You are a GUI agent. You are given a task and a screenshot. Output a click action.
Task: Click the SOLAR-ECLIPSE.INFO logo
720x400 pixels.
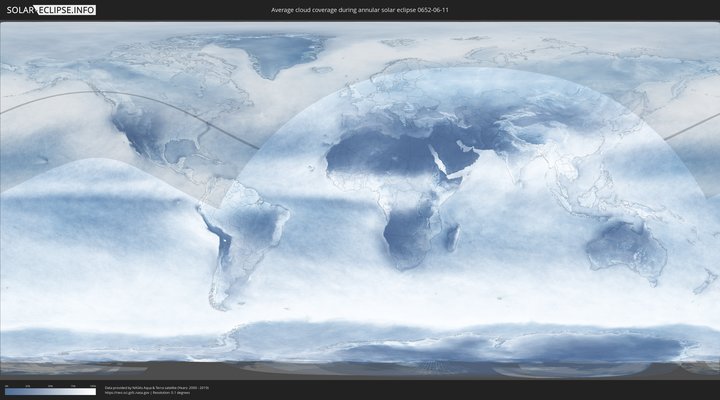[51, 10]
